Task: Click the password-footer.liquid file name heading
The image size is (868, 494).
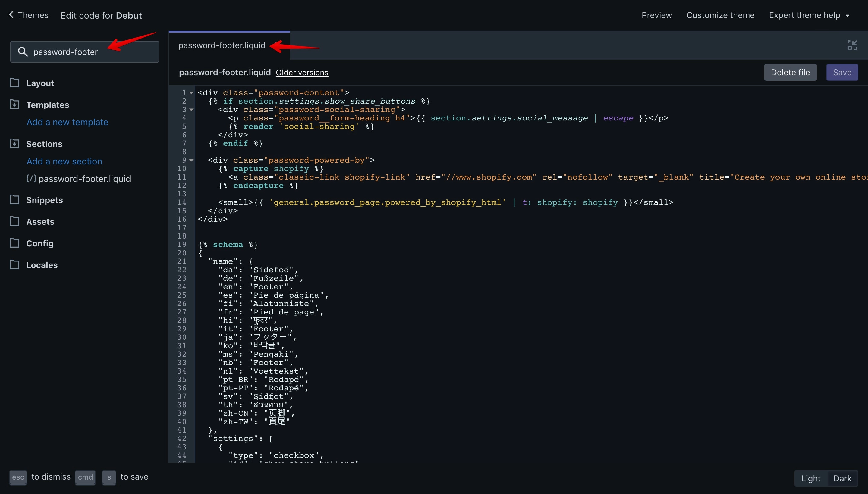Action: point(225,72)
